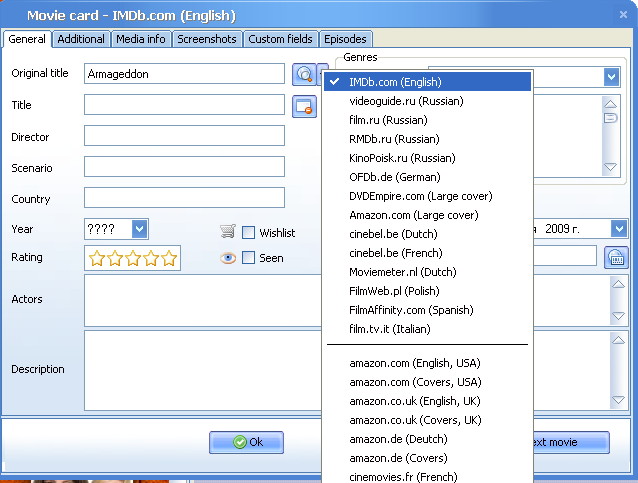
Task: Go to the Custom fields tab
Action: [x=280, y=39]
